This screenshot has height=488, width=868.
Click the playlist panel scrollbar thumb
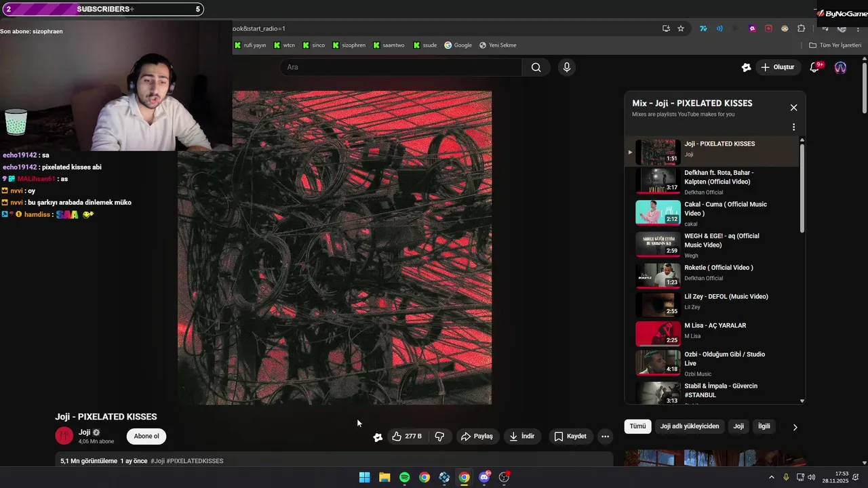pyautogui.click(x=802, y=188)
